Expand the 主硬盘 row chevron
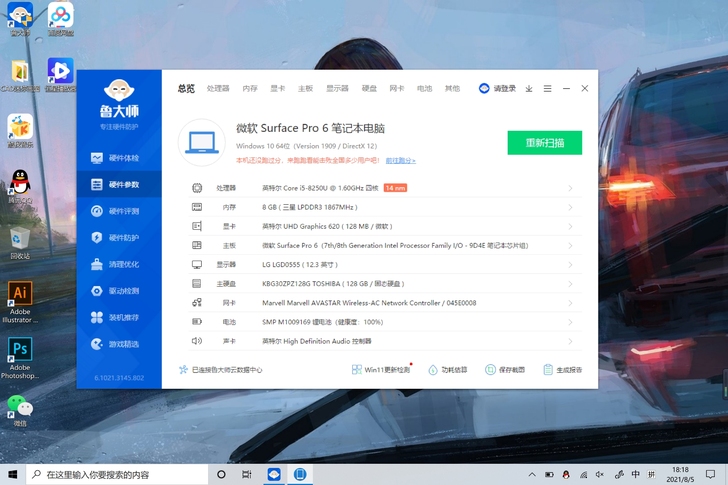 click(570, 284)
